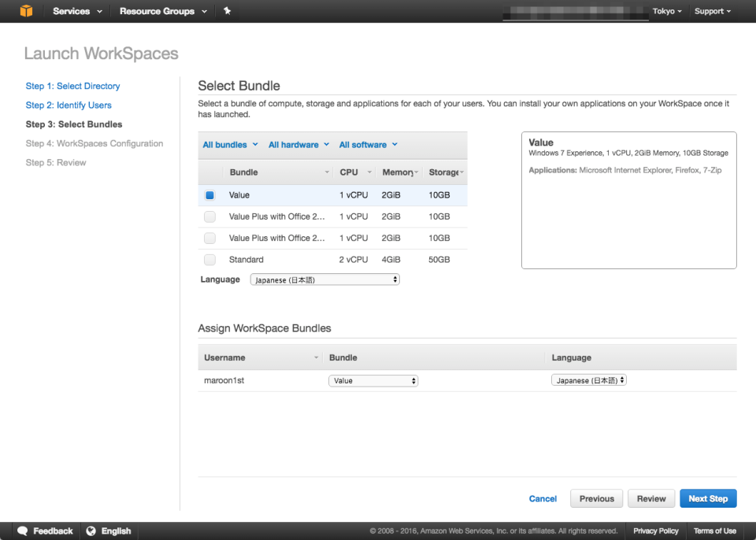This screenshot has width=756, height=540.
Task: Change the Language dropdown from Japanese
Action: click(324, 279)
